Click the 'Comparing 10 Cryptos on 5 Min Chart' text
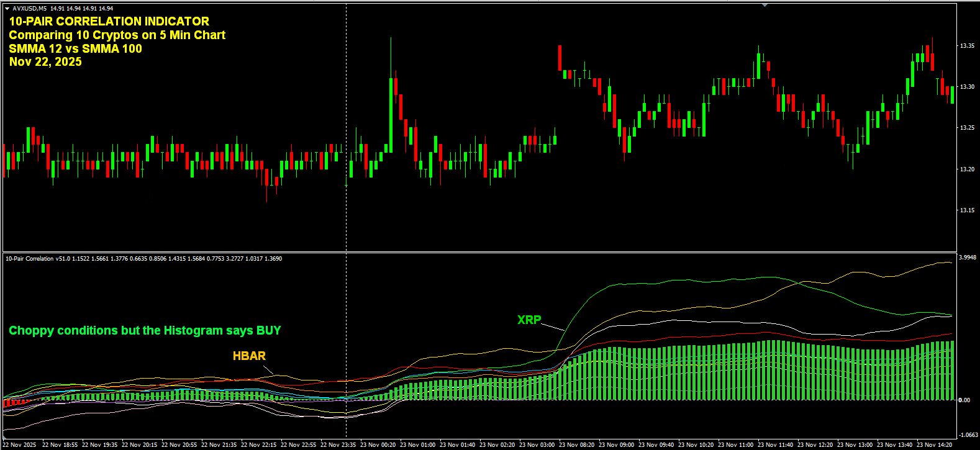 click(x=117, y=35)
